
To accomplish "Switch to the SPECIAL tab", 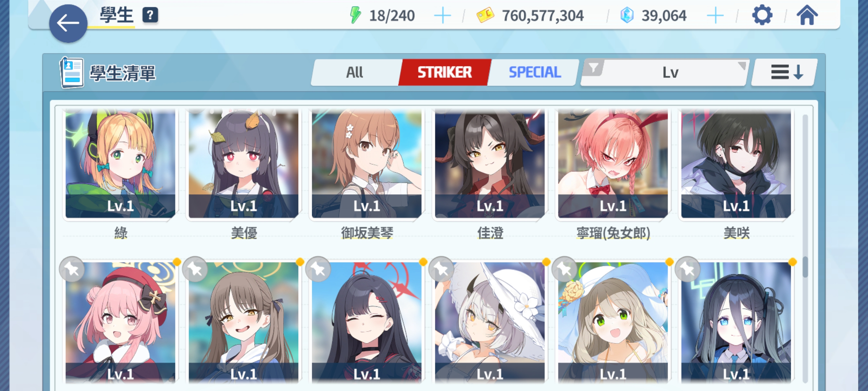I will (x=535, y=72).
